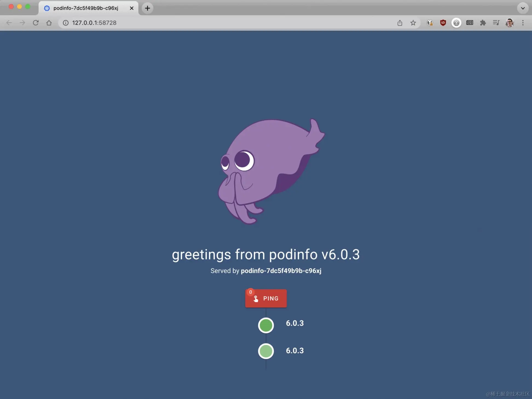Click the share page icon

coord(400,23)
